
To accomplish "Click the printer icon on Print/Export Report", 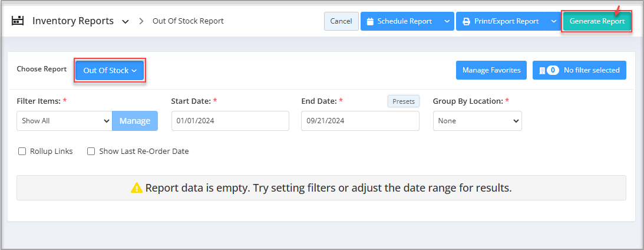I will pos(466,21).
